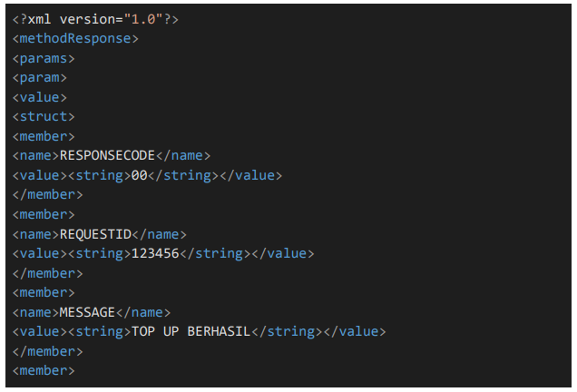
Task: Click the last member tag at the bottom
Action: click(44, 370)
